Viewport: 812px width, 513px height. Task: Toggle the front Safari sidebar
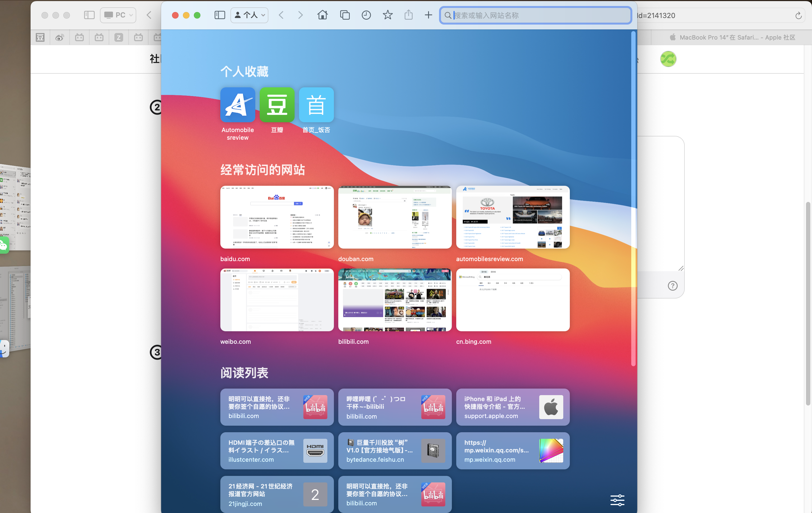coord(220,15)
